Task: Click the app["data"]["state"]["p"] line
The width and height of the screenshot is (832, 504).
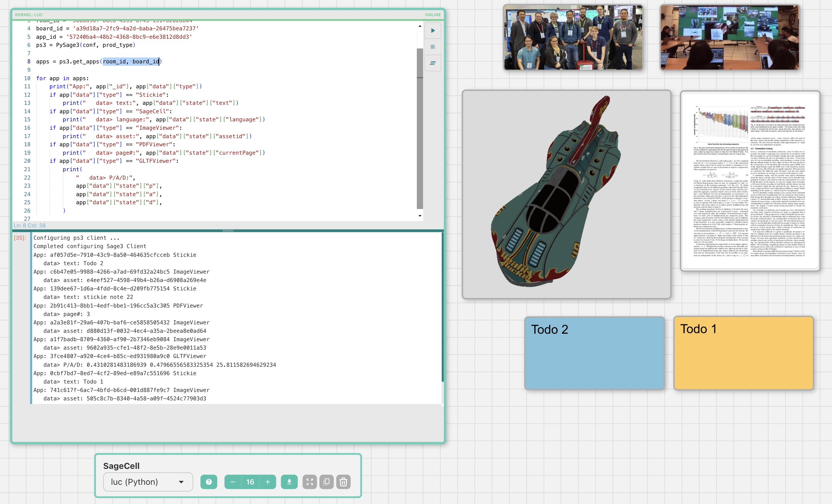Action: 119,186
